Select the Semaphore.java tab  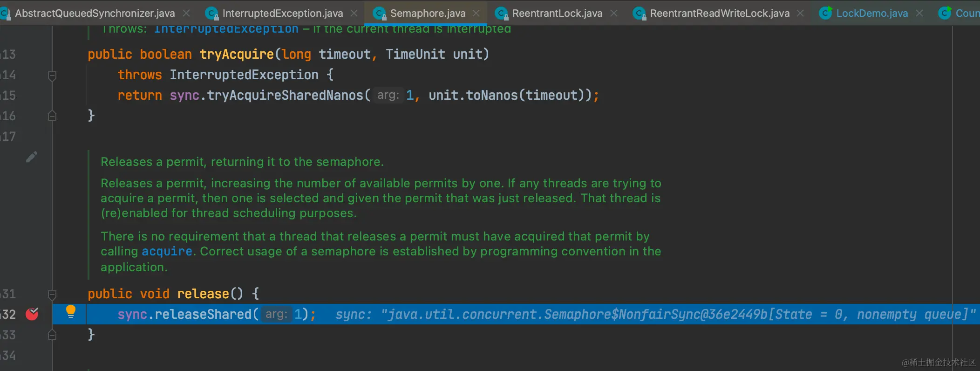coord(428,13)
